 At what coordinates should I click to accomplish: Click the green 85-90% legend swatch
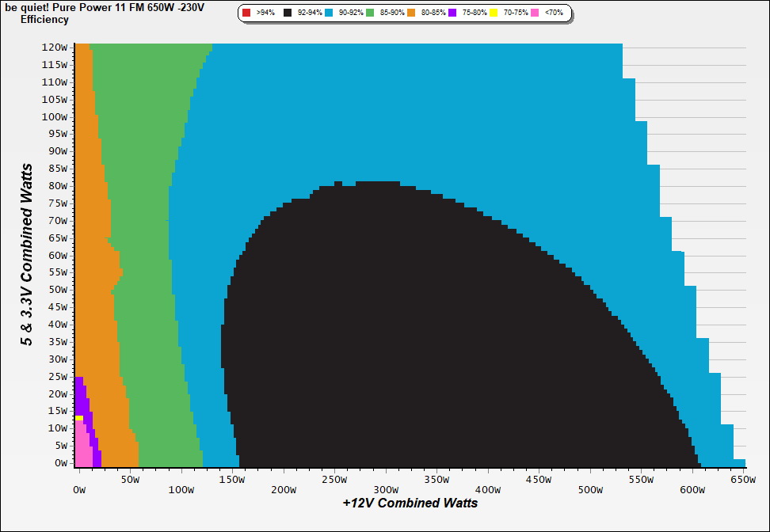tap(369, 13)
